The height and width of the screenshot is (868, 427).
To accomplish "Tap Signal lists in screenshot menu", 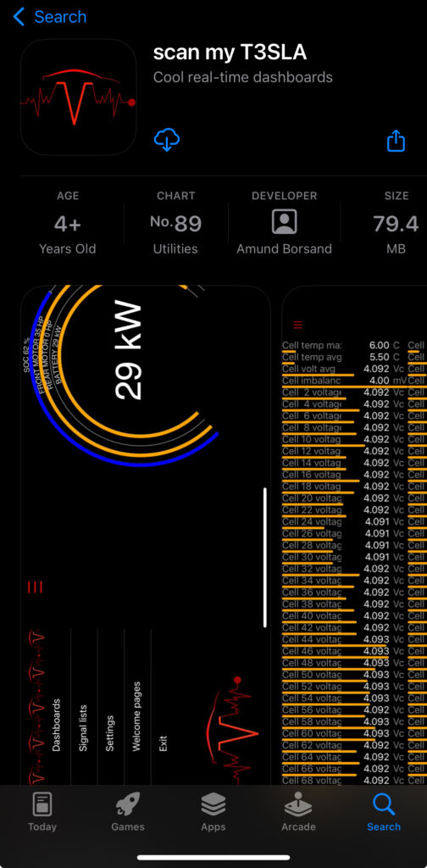I will [x=83, y=727].
